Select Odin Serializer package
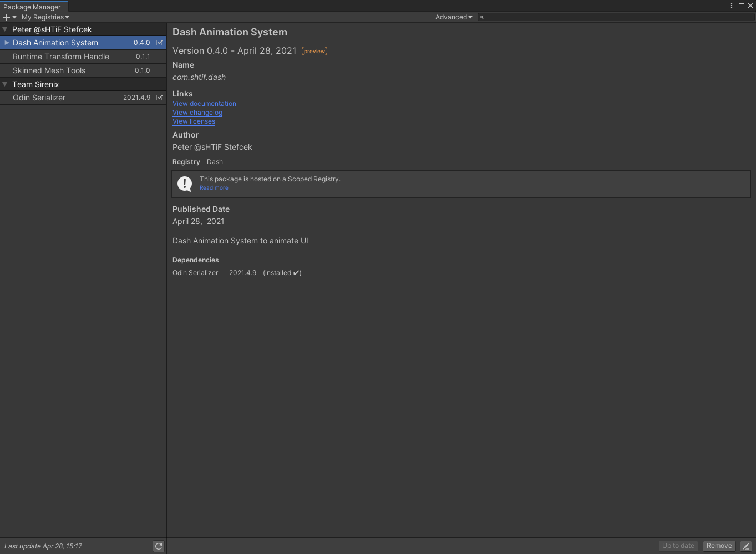 83,98
